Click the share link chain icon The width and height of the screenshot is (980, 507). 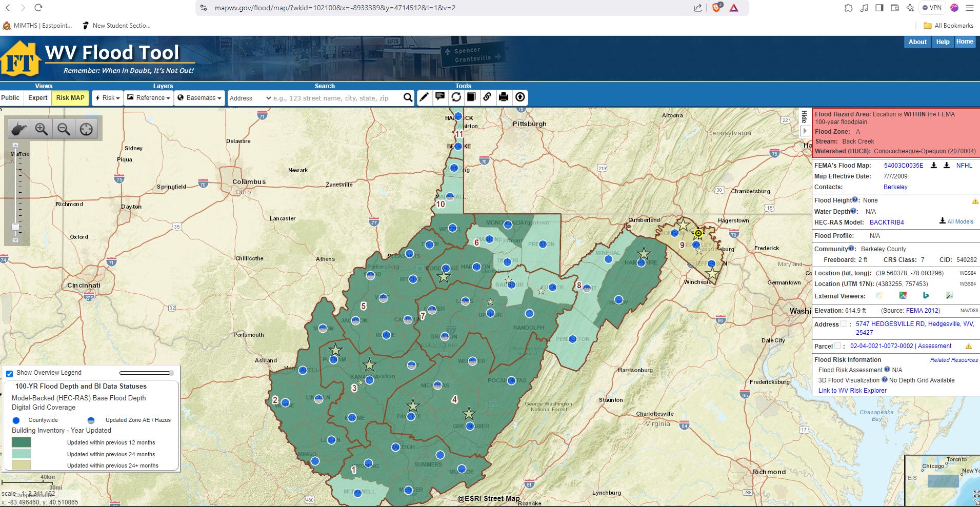point(487,97)
